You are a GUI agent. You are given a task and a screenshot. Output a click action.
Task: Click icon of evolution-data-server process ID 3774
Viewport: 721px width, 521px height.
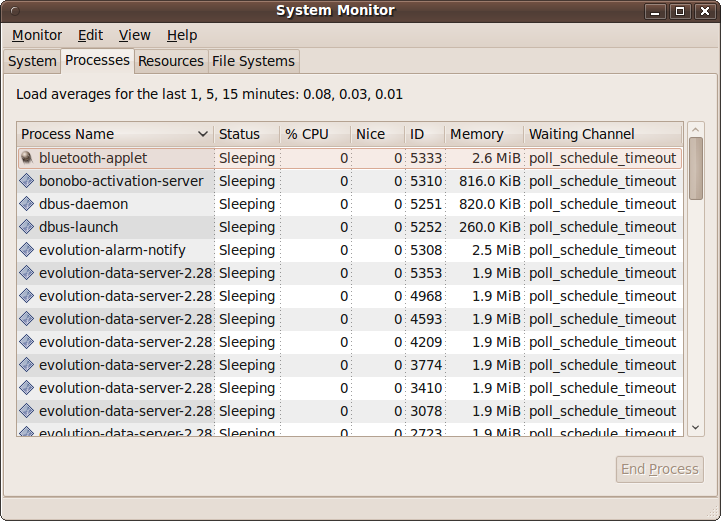[x=27, y=365]
